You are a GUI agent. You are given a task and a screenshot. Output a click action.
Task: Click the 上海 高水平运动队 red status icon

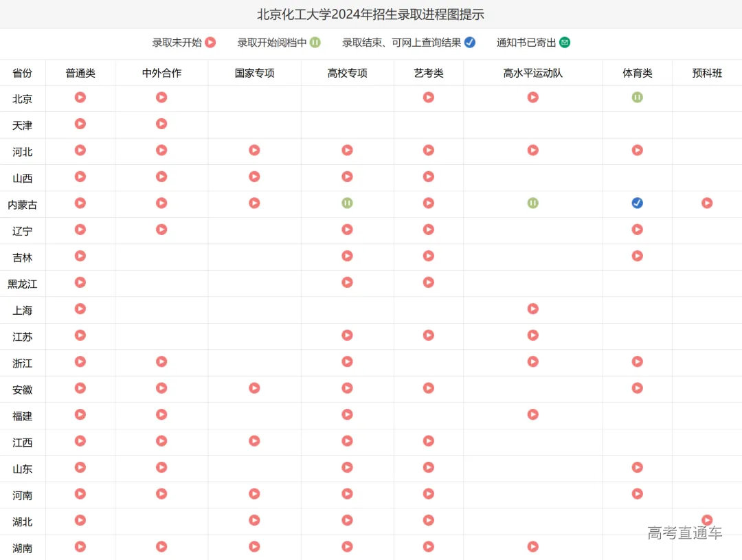pyautogui.click(x=532, y=309)
